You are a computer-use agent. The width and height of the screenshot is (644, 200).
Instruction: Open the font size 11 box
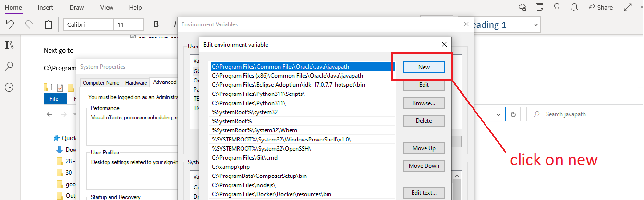coord(128,24)
